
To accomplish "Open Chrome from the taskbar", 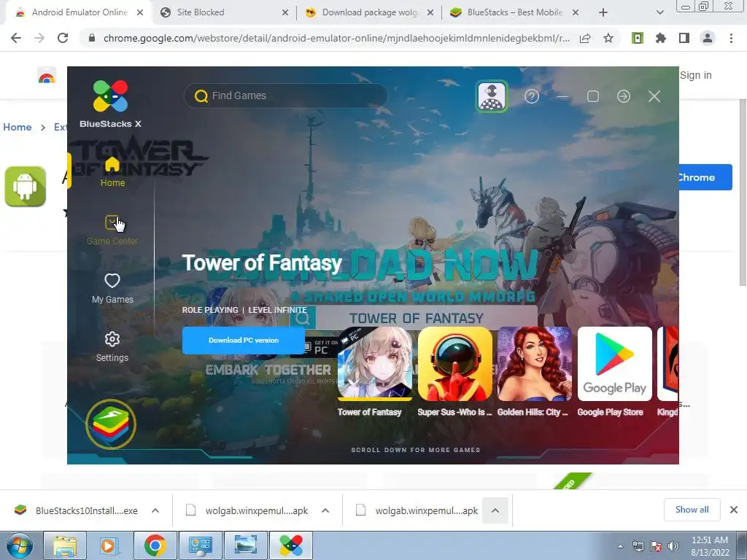I will coord(155,545).
